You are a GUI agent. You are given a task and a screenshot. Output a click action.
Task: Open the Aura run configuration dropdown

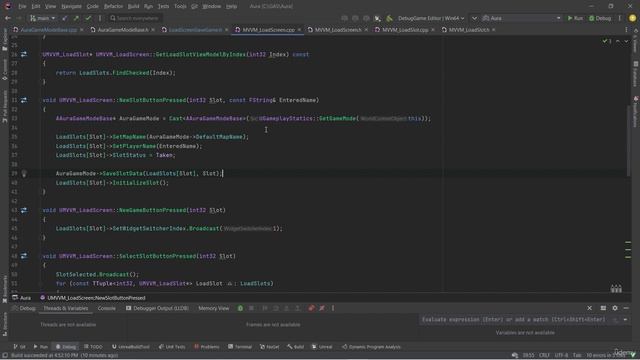(x=521, y=18)
